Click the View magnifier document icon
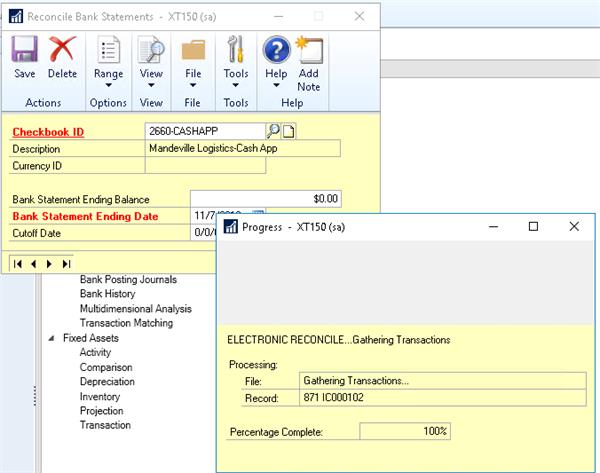 [x=151, y=49]
